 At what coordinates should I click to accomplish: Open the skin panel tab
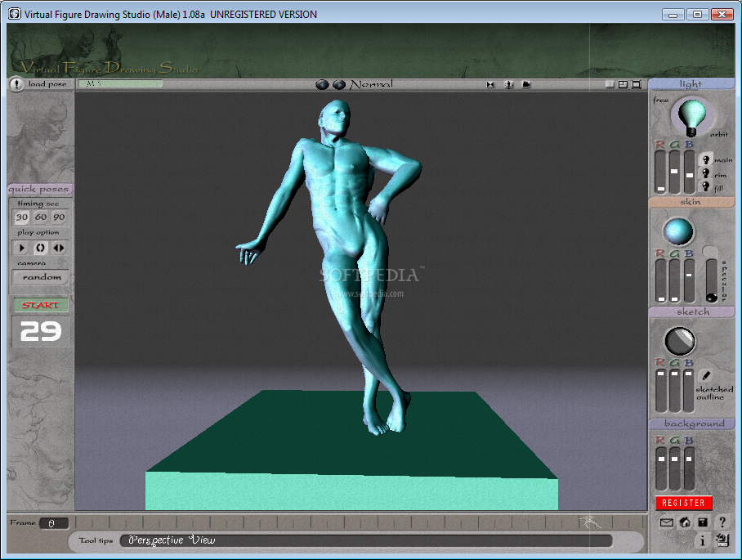pyautogui.click(x=691, y=202)
